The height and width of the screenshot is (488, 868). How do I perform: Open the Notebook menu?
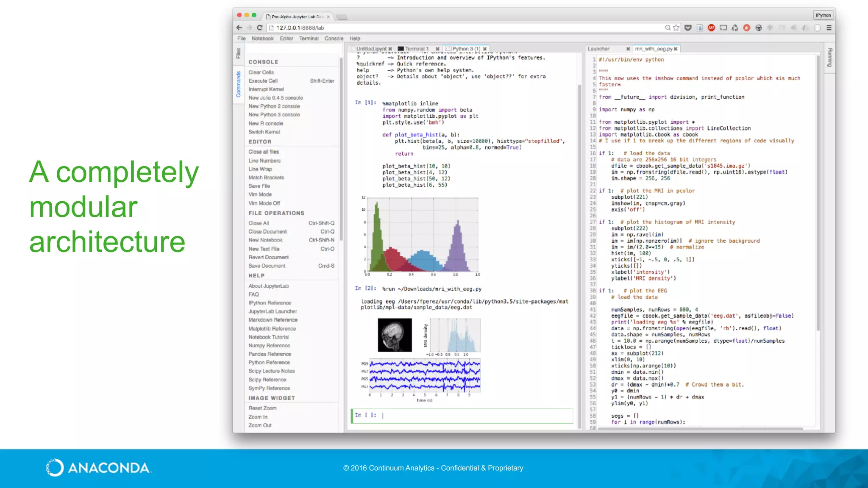pos(262,39)
